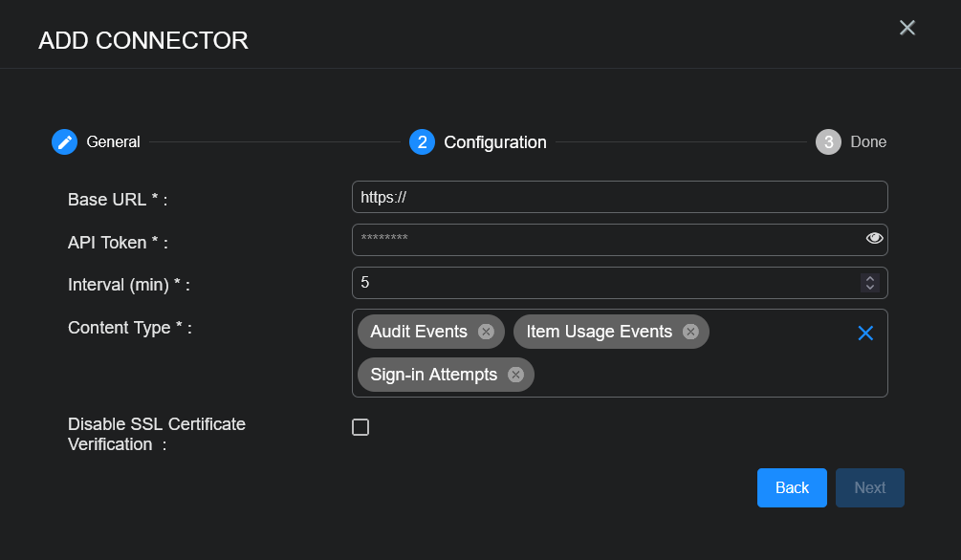The width and height of the screenshot is (961, 560).
Task: Decrease the Interval minutes value
Action: 869,287
